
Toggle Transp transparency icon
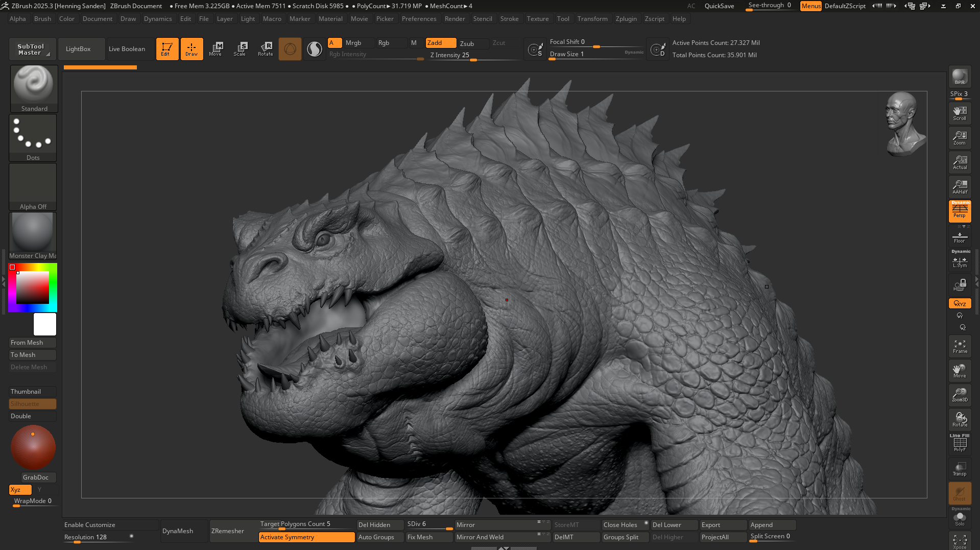coord(960,469)
